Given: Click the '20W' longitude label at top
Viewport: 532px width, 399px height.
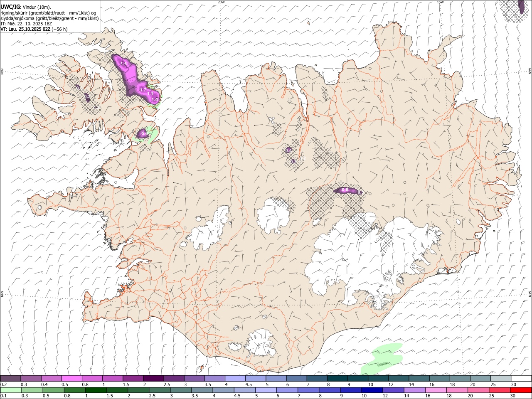Looking at the screenshot, I should point(221,2).
